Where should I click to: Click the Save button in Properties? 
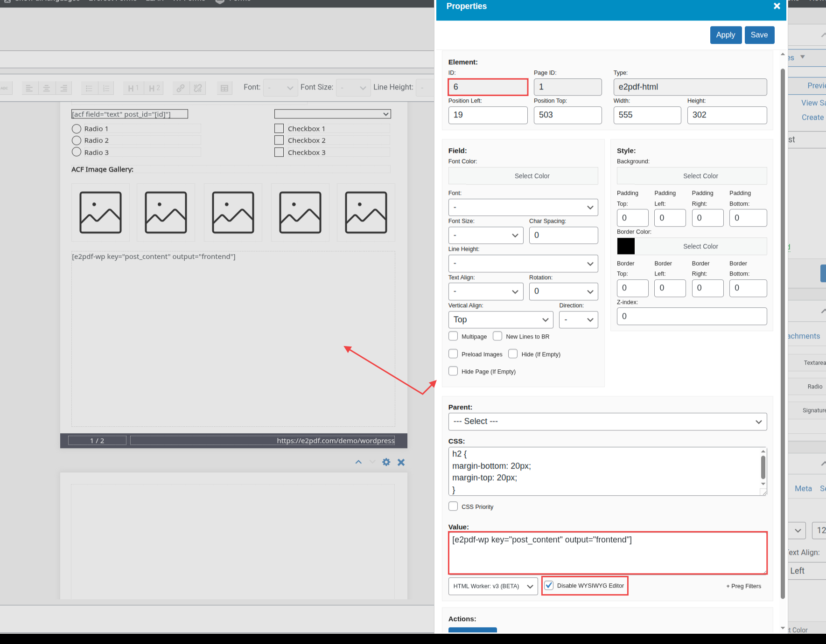pos(759,35)
